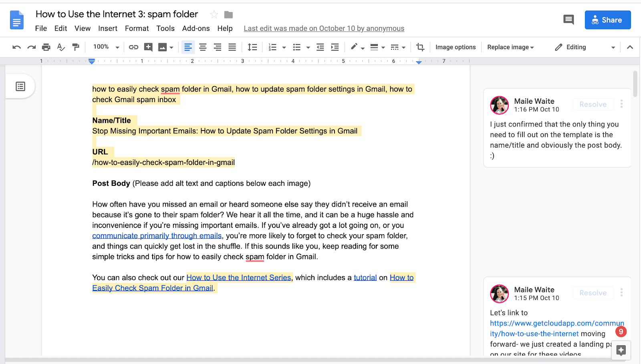Open the Last edit was made link

pos(324,28)
